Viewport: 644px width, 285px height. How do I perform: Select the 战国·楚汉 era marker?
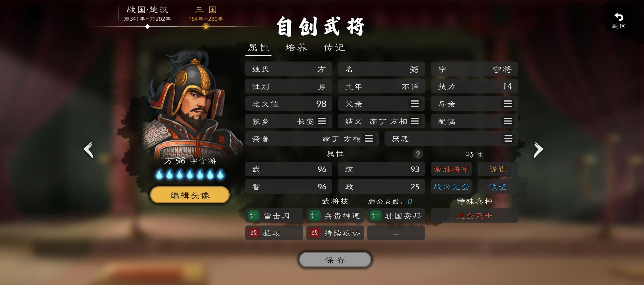point(147,27)
